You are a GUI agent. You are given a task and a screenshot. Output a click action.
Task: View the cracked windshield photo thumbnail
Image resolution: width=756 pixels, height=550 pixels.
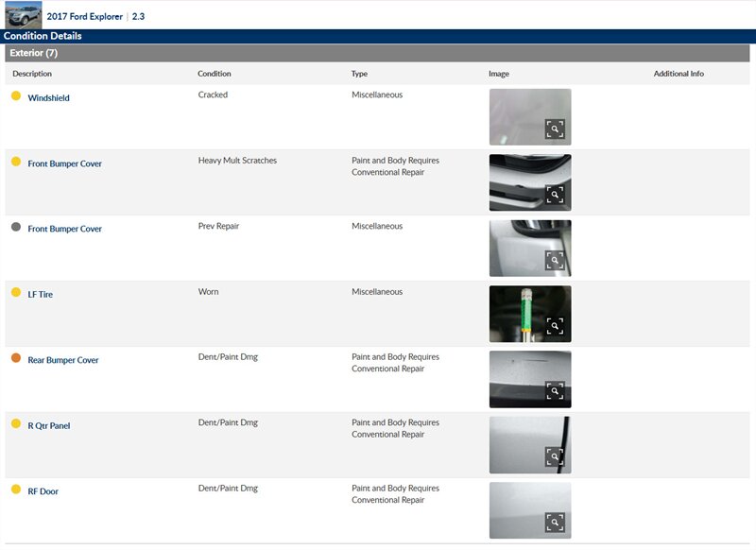point(530,116)
